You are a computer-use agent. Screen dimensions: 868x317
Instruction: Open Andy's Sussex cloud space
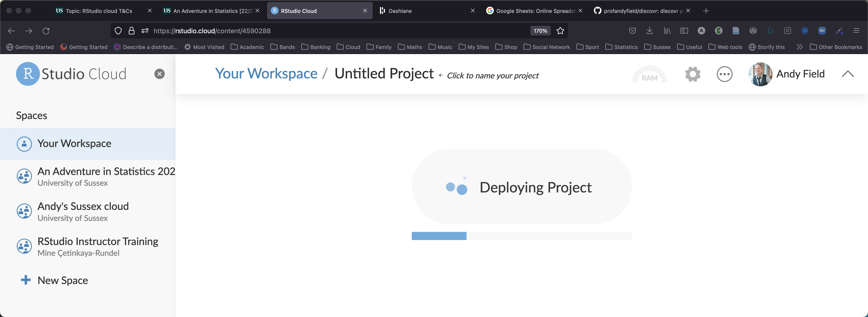pyautogui.click(x=83, y=206)
